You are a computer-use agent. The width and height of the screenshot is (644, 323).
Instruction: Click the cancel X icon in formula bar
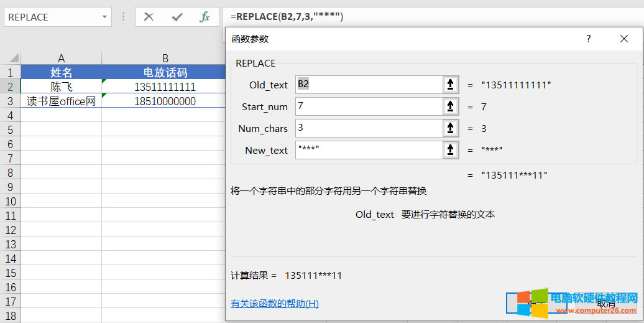[149, 17]
